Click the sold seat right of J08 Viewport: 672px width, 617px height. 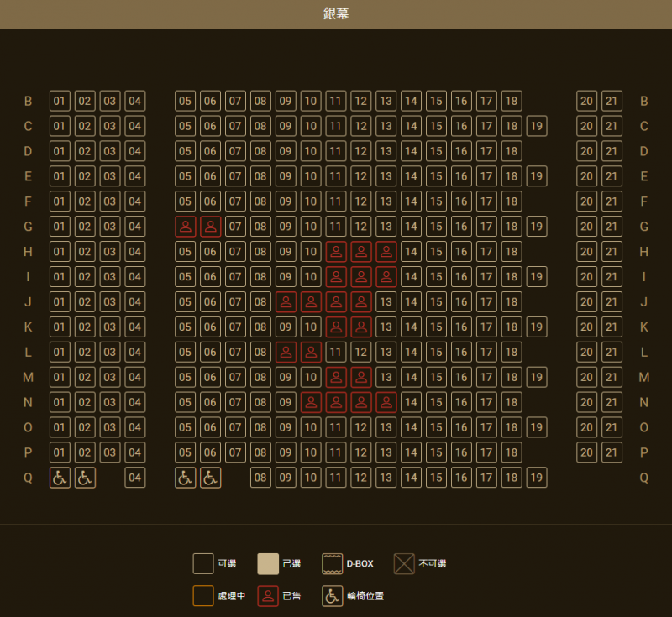pos(286,301)
